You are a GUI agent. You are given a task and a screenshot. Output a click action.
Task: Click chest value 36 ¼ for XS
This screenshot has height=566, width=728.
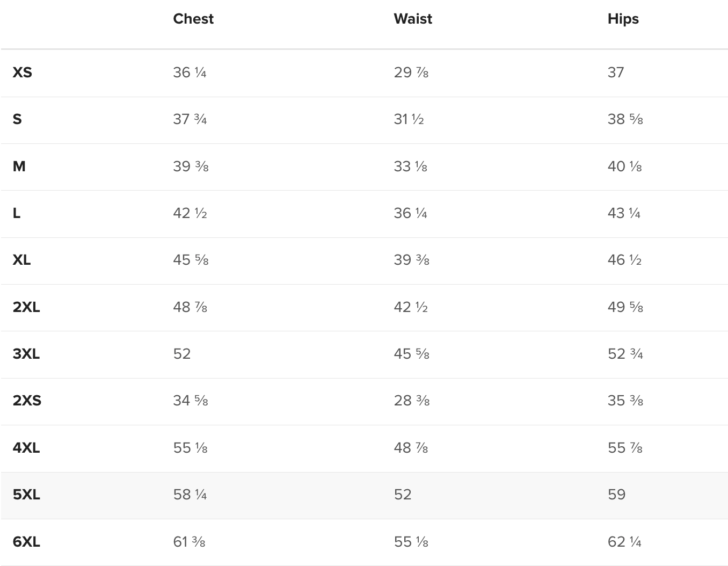(190, 72)
